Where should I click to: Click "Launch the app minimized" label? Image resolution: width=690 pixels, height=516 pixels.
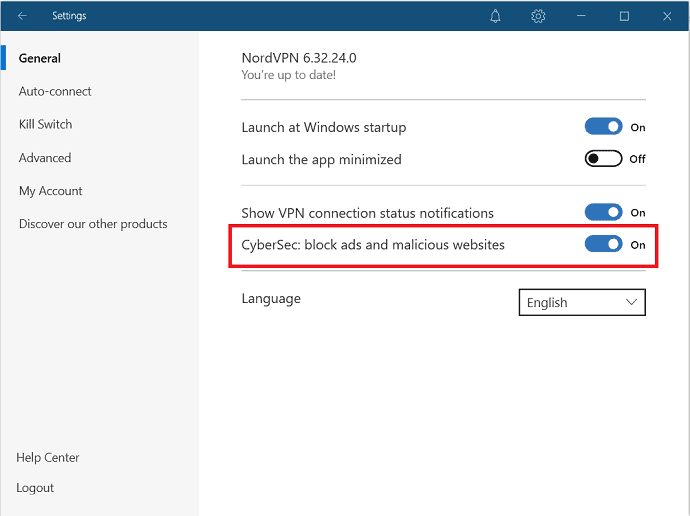coord(321,160)
